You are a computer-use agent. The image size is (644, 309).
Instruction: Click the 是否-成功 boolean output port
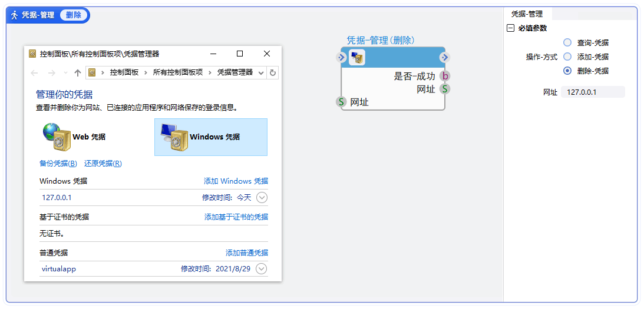(445, 76)
